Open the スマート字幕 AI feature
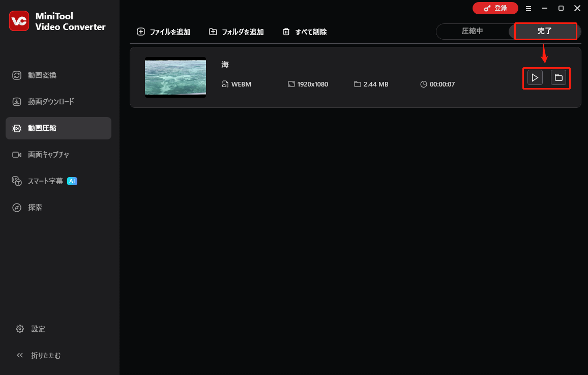This screenshot has height=375, width=588. (46, 181)
